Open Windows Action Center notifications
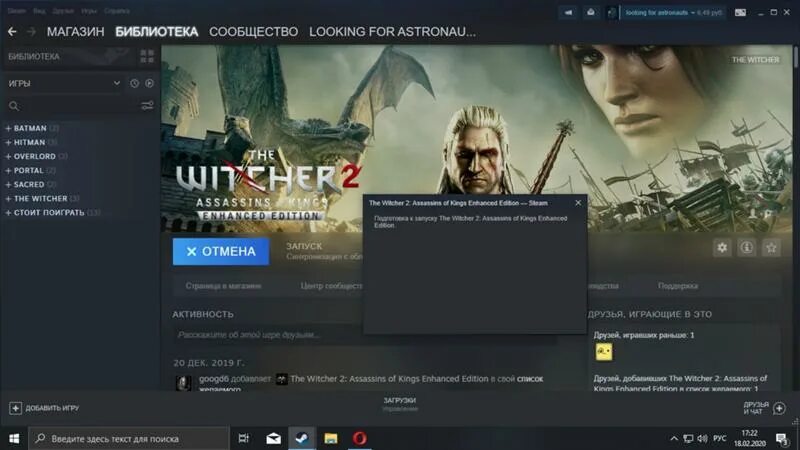This screenshot has width=800, height=450. point(782,439)
